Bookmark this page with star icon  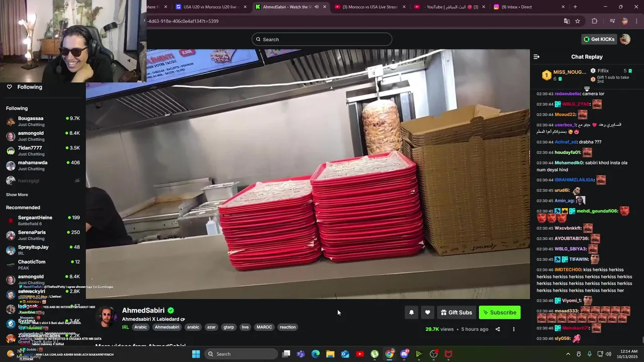(x=578, y=21)
